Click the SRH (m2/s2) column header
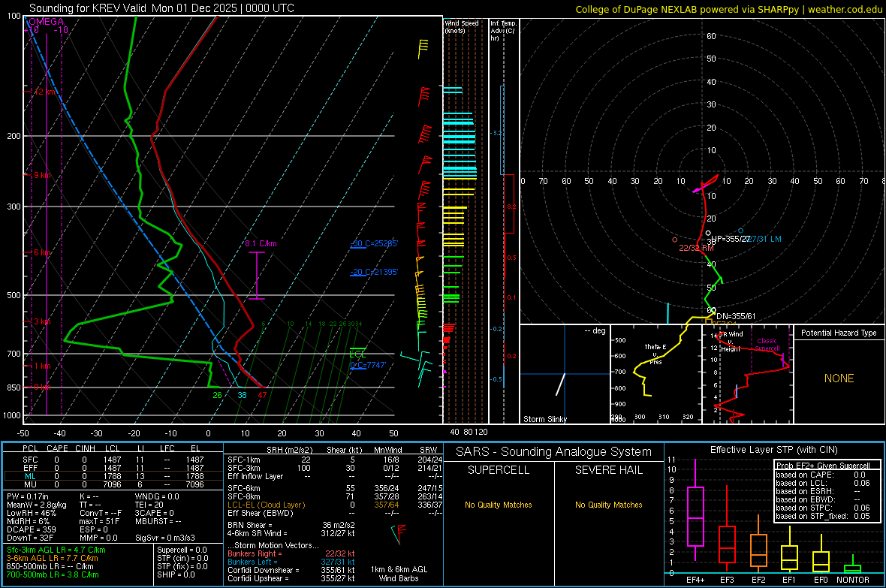 (x=289, y=450)
